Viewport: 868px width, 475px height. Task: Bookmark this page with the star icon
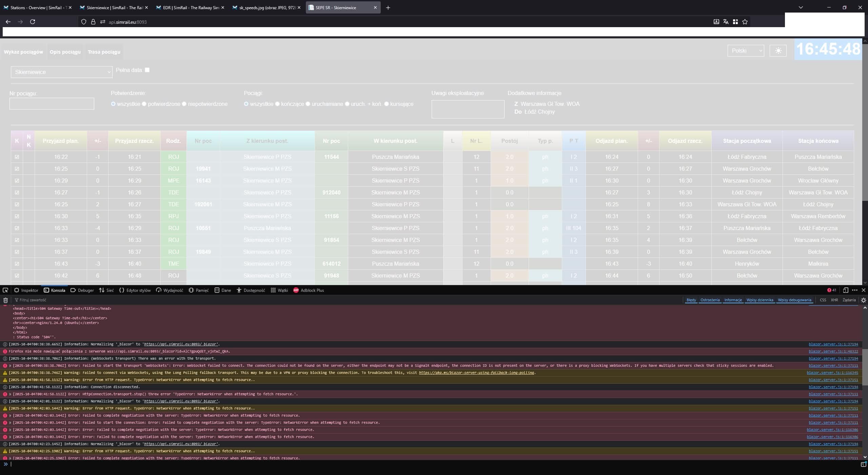click(x=745, y=22)
